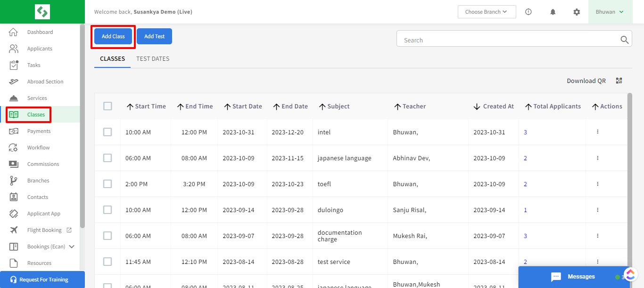
Task: Open the three-dot actions menu on intel row
Action: (597, 132)
